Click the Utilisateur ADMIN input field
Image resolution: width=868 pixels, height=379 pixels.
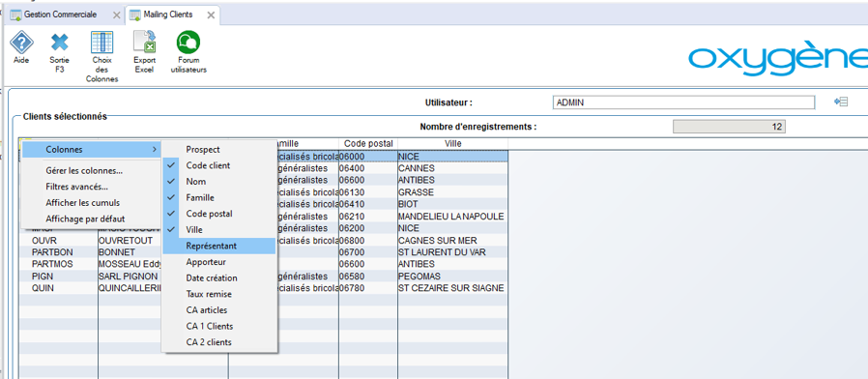click(683, 102)
